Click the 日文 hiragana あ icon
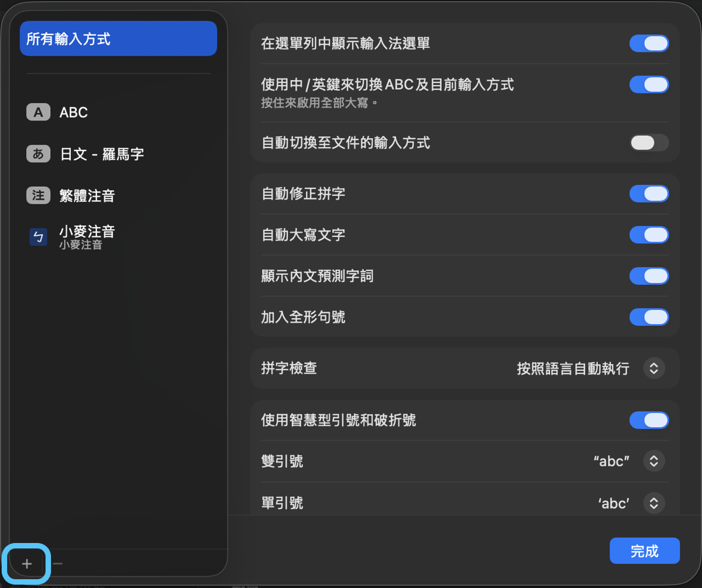 pyautogui.click(x=38, y=154)
